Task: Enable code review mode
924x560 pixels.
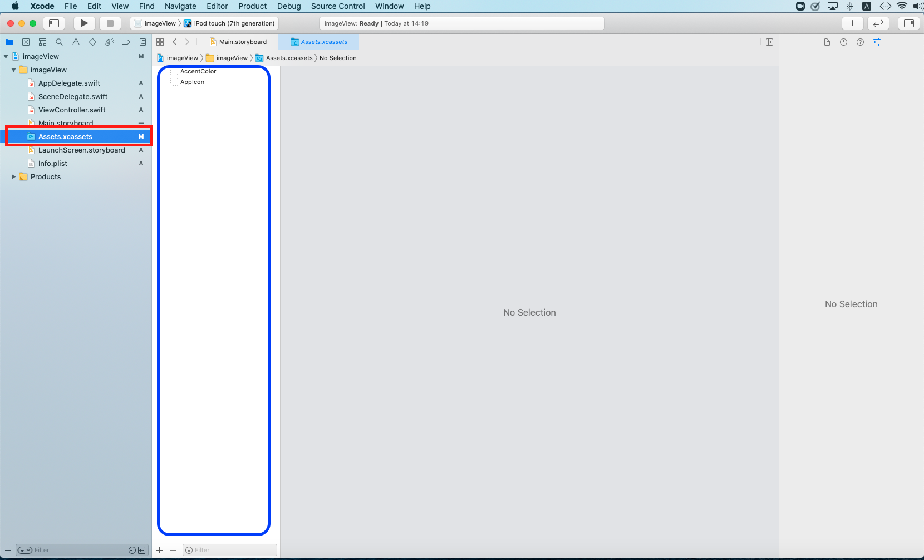Action: [878, 23]
